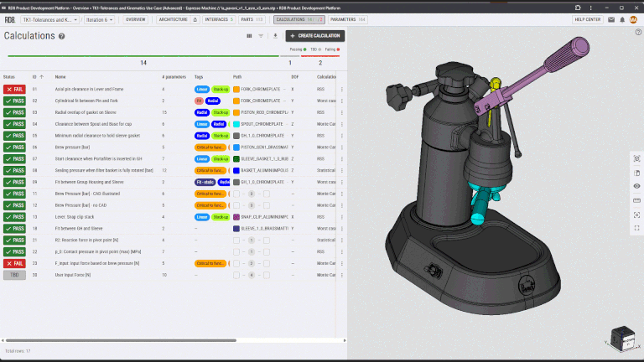Viewport: 644px width, 362px height.
Task: Open row menu for Fit between GH and Sleeve
Action: pyautogui.click(x=342, y=229)
